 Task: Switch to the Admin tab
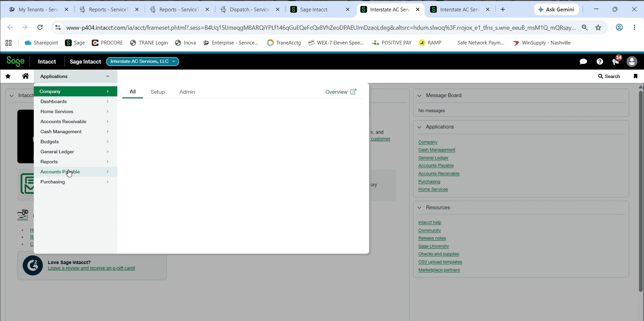[x=187, y=92]
